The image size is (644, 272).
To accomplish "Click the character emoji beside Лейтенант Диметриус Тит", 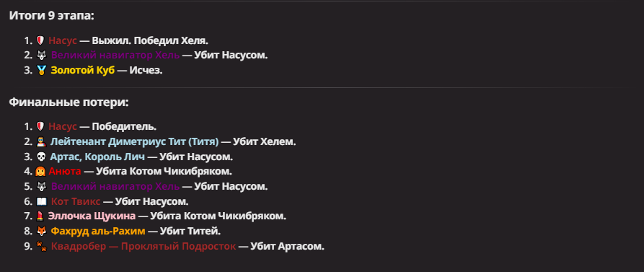I will click(42, 142).
